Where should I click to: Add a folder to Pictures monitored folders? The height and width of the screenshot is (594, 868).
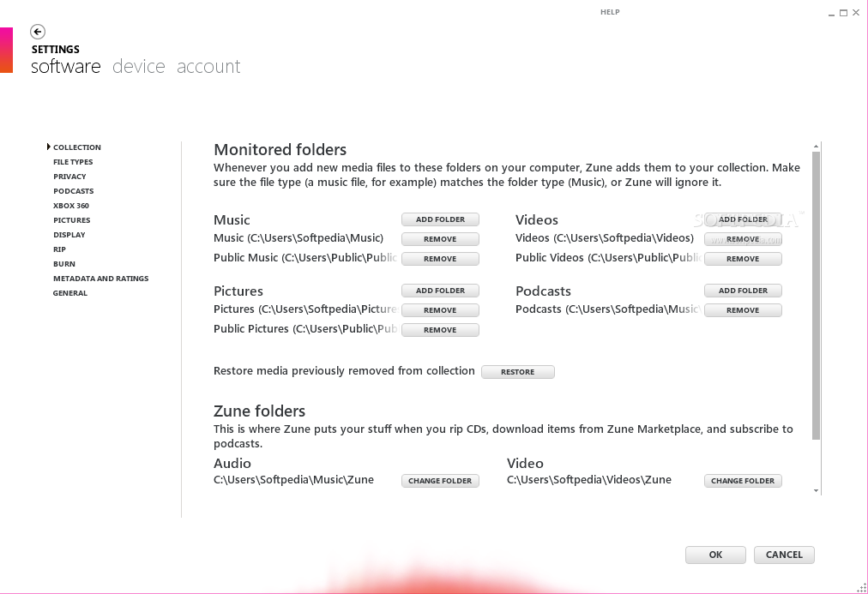(x=440, y=291)
